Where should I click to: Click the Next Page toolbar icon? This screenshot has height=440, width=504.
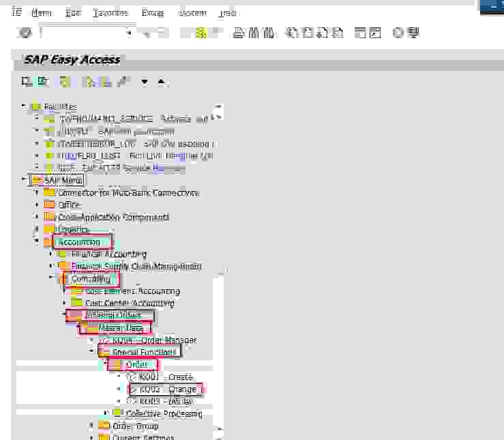[x=323, y=33]
